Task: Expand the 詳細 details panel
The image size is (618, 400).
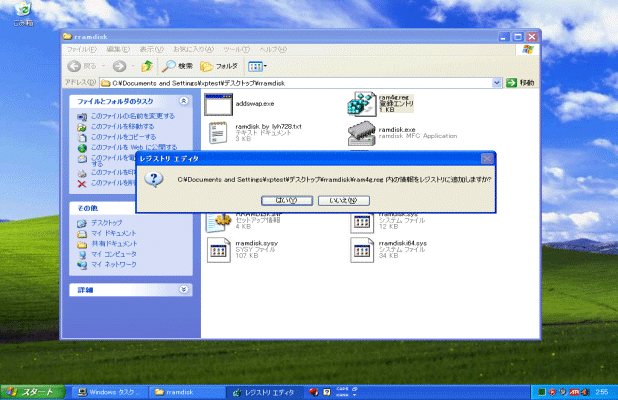Action: click(x=183, y=290)
